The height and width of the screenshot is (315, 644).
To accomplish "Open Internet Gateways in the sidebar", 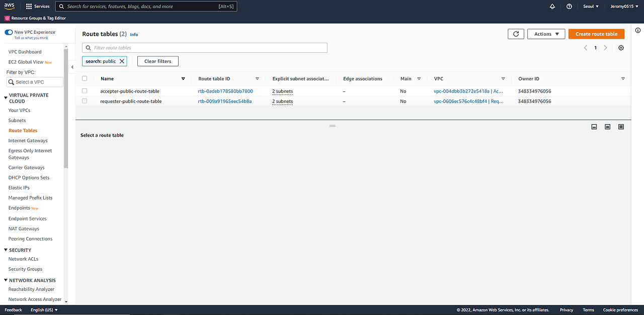I will coord(28,141).
